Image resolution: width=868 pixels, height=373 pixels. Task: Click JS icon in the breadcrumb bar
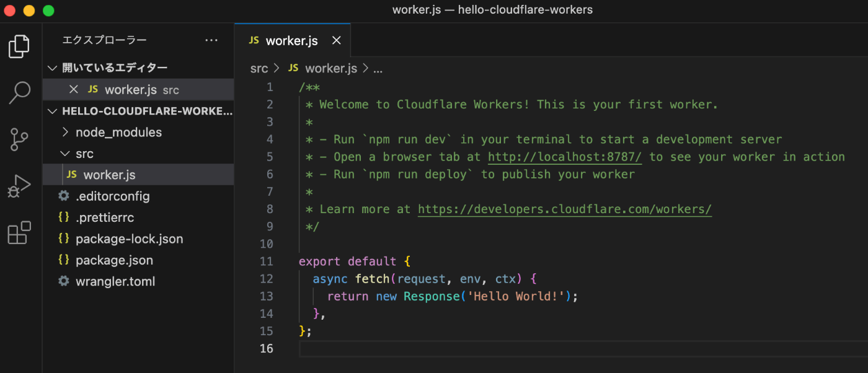point(293,68)
